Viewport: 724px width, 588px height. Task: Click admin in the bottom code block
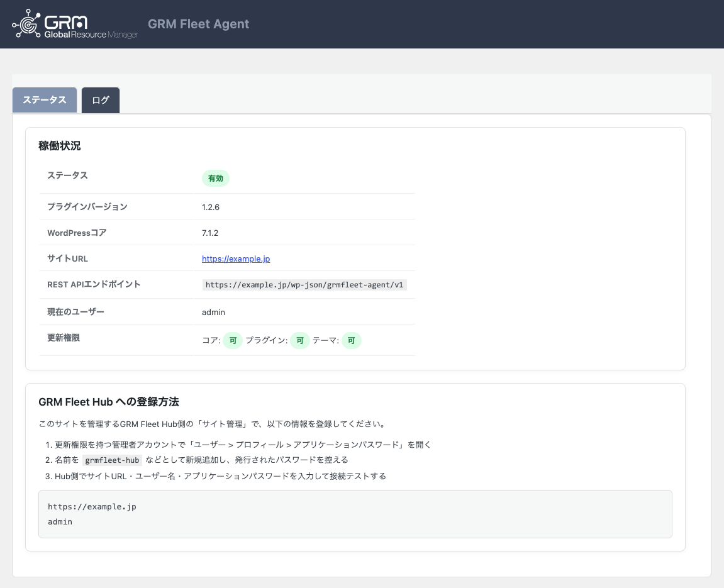coord(60,522)
